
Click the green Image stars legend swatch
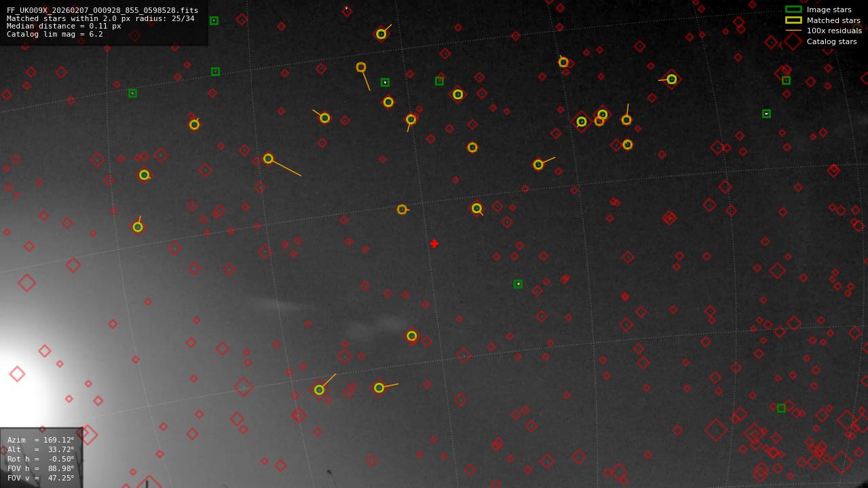(793, 10)
